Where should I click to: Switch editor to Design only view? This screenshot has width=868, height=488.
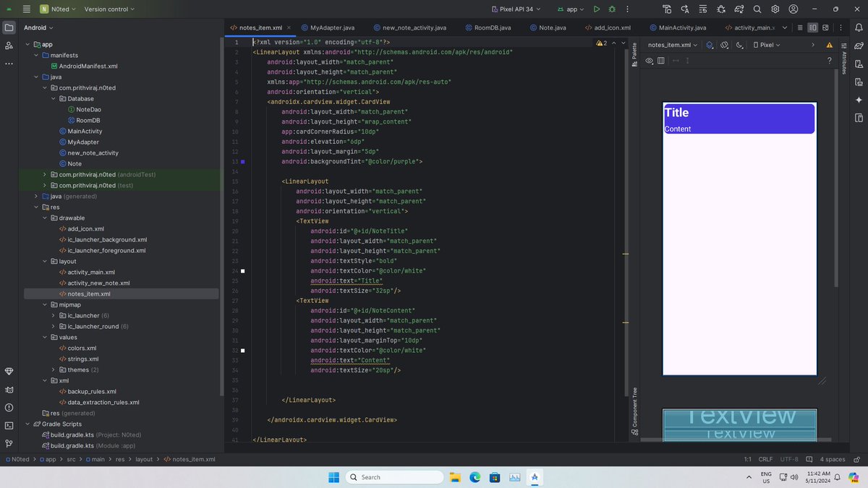point(825,27)
